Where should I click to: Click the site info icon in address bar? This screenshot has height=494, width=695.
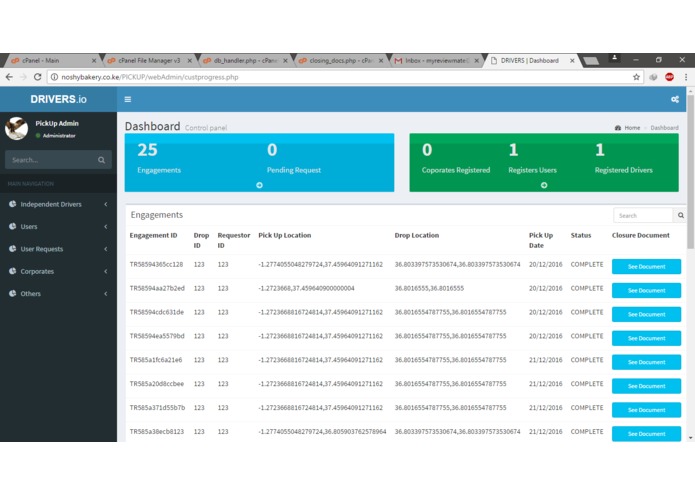(54, 77)
